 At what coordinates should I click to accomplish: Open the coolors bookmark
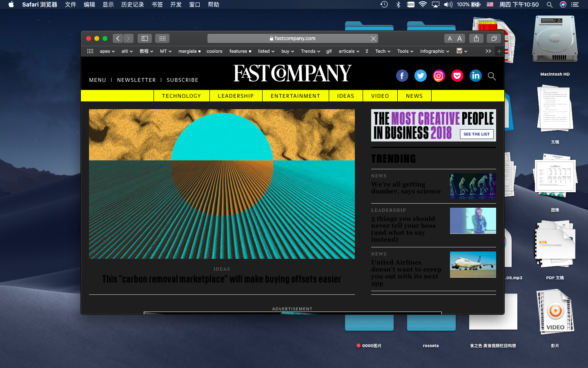coord(214,51)
